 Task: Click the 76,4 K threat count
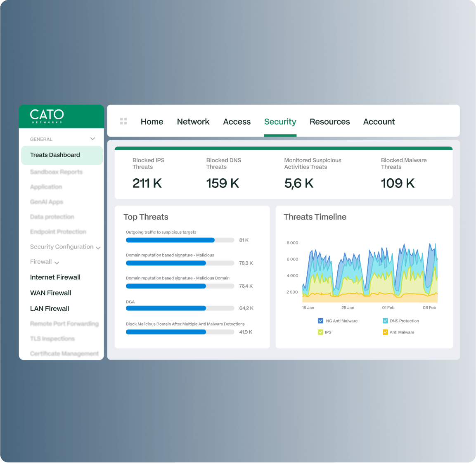point(246,286)
